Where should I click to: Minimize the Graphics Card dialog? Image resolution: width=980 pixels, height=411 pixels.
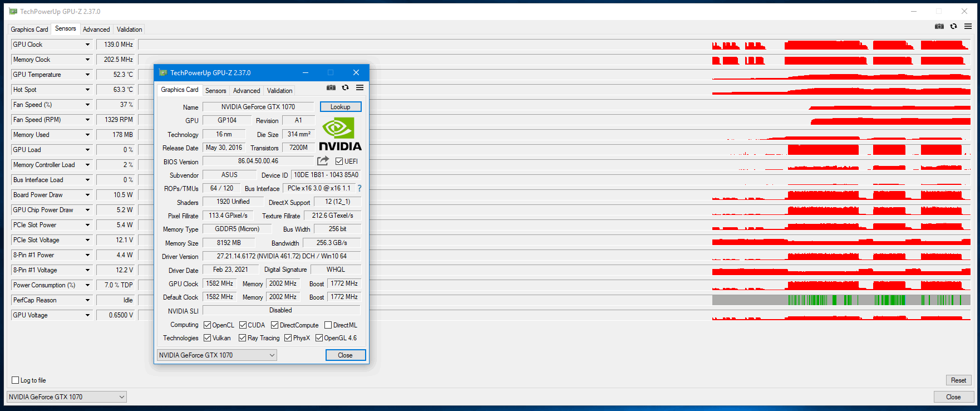click(x=306, y=72)
